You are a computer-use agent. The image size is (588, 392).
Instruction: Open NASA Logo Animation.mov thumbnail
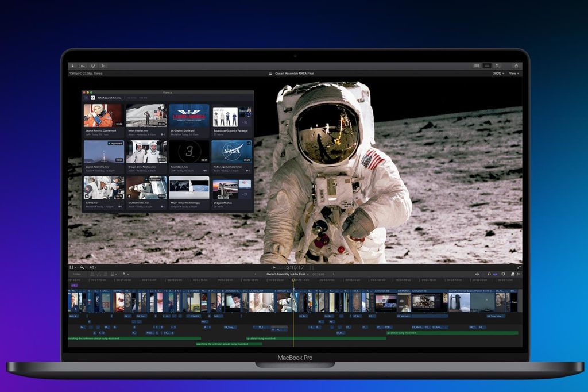point(231,152)
